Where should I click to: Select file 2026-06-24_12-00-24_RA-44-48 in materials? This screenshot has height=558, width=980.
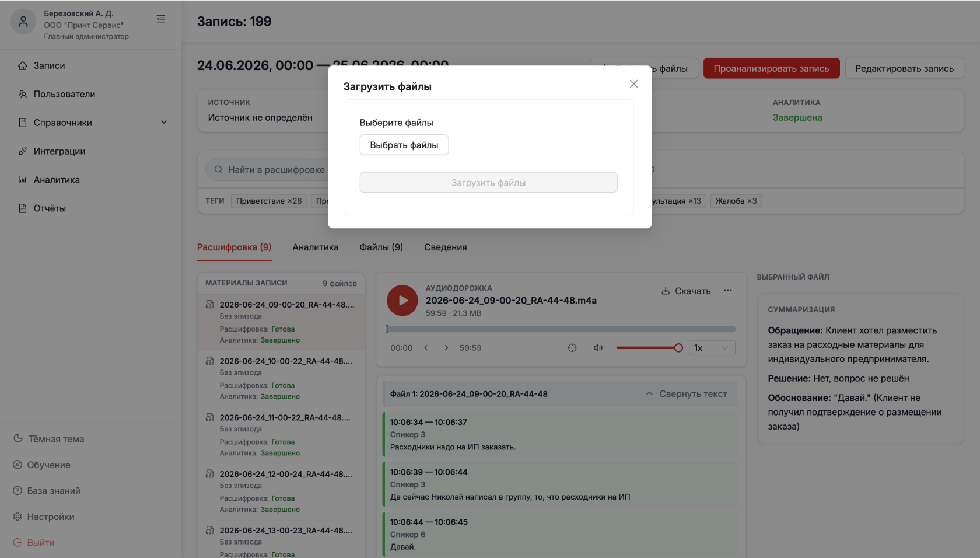(x=281, y=491)
